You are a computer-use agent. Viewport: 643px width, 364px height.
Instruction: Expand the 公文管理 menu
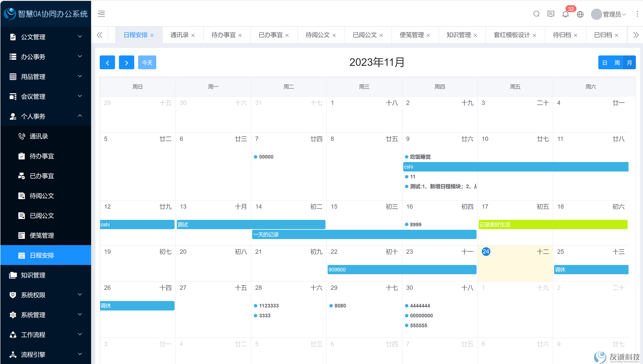tap(46, 37)
